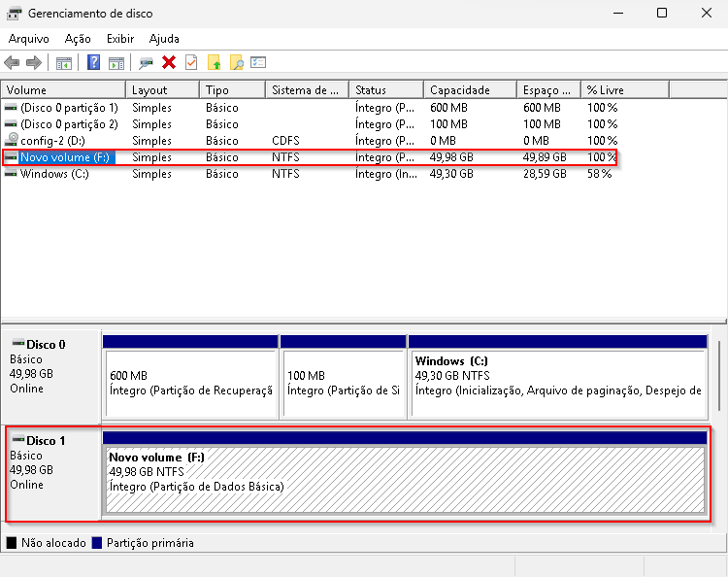This screenshot has width=728, height=577.
Task: Toggle the console tree pane icon
Action: point(64,63)
